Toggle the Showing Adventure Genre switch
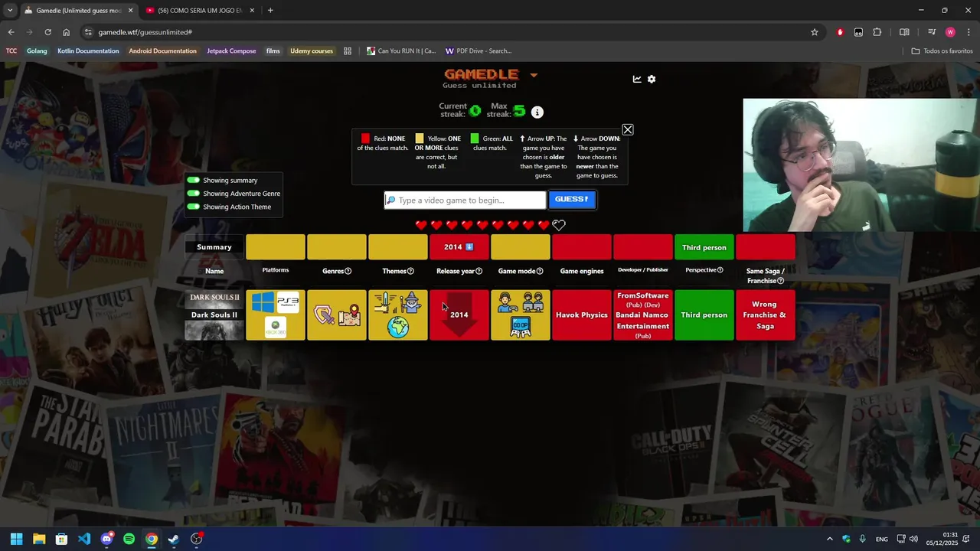This screenshot has width=980, height=551. (x=193, y=194)
